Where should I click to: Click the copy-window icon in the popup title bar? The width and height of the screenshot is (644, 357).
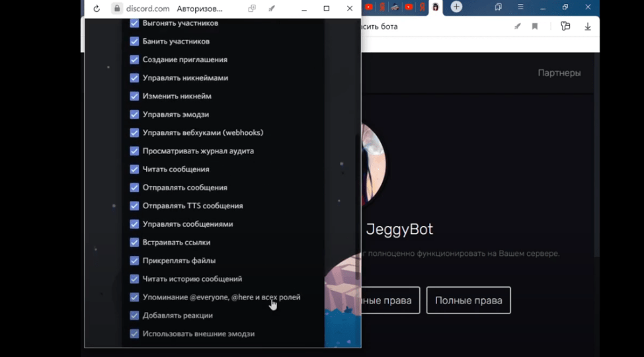coord(252,9)
